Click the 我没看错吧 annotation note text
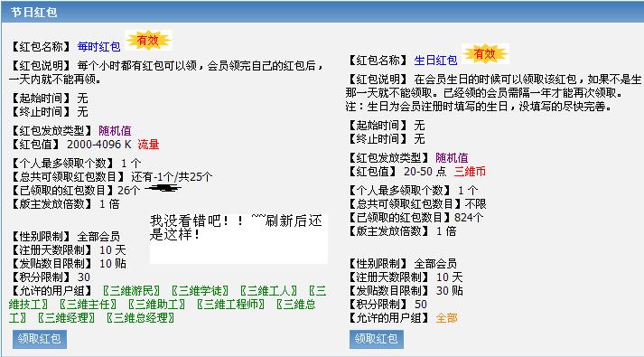Image resolution: width=644 pixels, height=357 pixels. (236, 228)
